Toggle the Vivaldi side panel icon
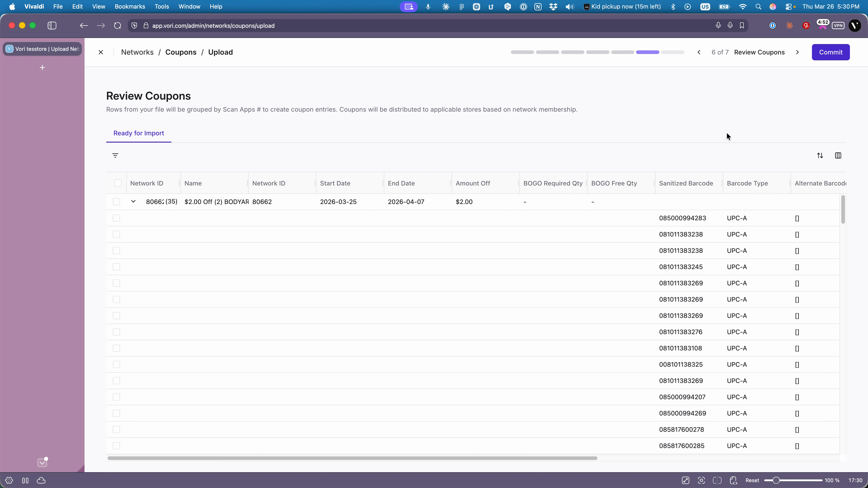The image size is (868, 488). coord(52,26)
